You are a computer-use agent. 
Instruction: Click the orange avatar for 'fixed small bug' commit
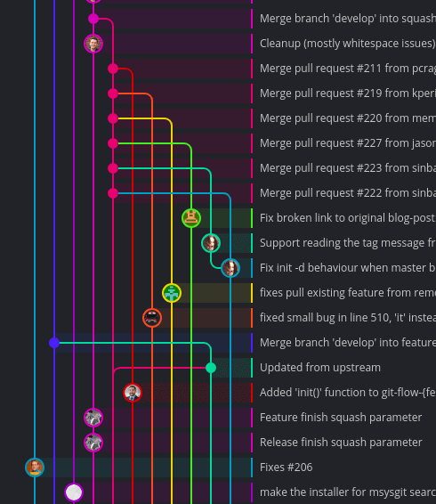coord(152,318)
